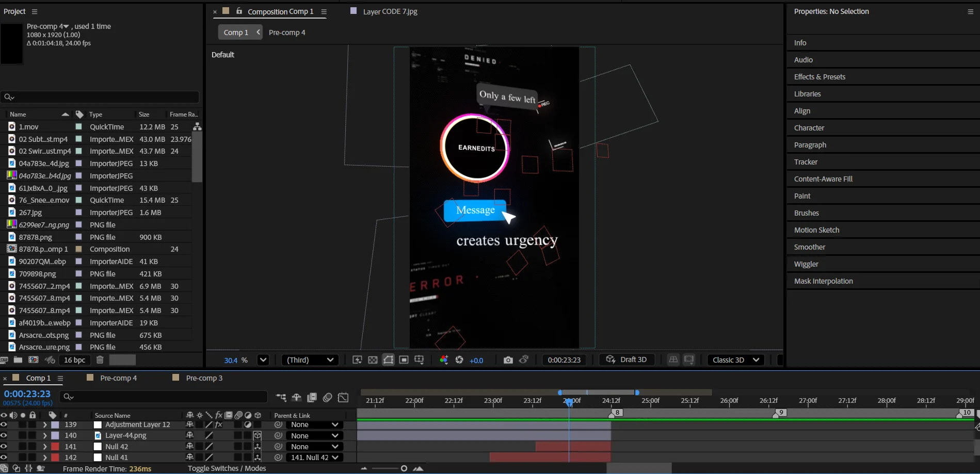This screenshot has width=980, height=474.
Task: Open the Effects & Presets panel
Action: 819,77
